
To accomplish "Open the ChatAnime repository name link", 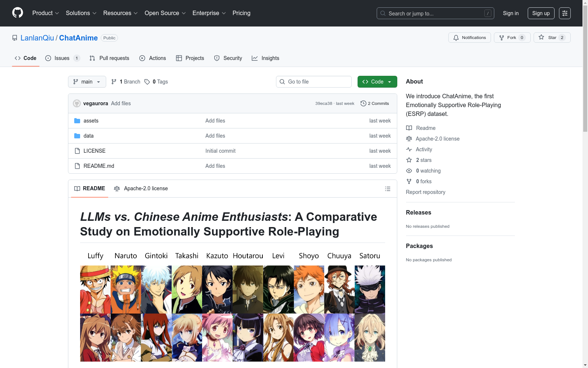I will 78,38.
